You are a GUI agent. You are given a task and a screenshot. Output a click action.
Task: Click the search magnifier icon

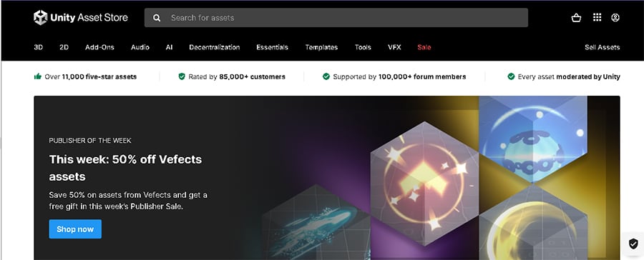point(157,18)
